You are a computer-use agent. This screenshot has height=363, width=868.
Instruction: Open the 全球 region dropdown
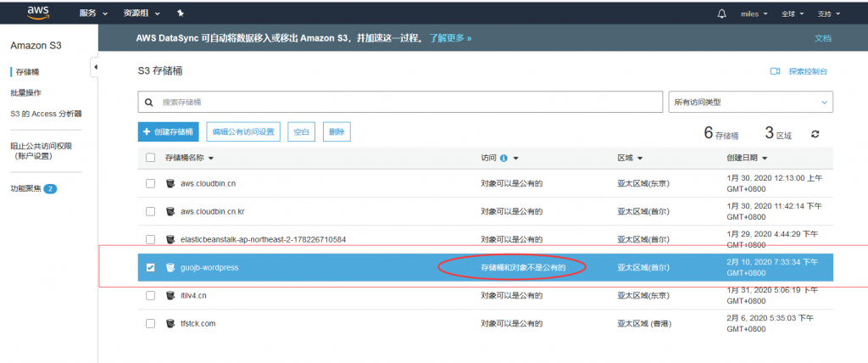pos(793,14)
